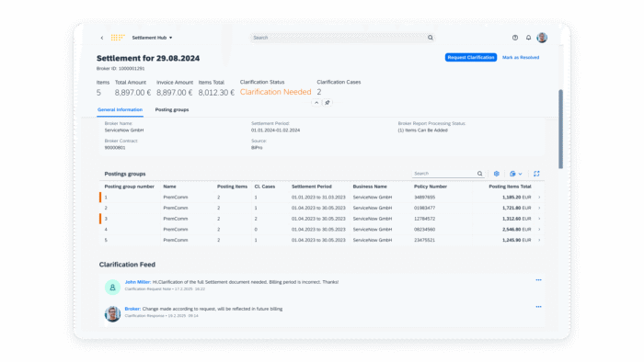Viewport: 644px width, 362px height.
Task: Pin the header using the pin icon
Action: (328, 103)
